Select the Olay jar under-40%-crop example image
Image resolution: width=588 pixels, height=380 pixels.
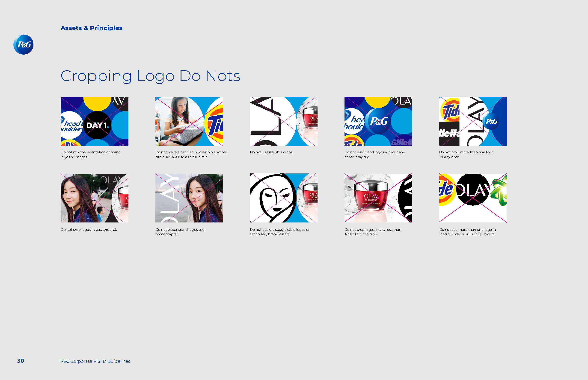click(378, 198)
